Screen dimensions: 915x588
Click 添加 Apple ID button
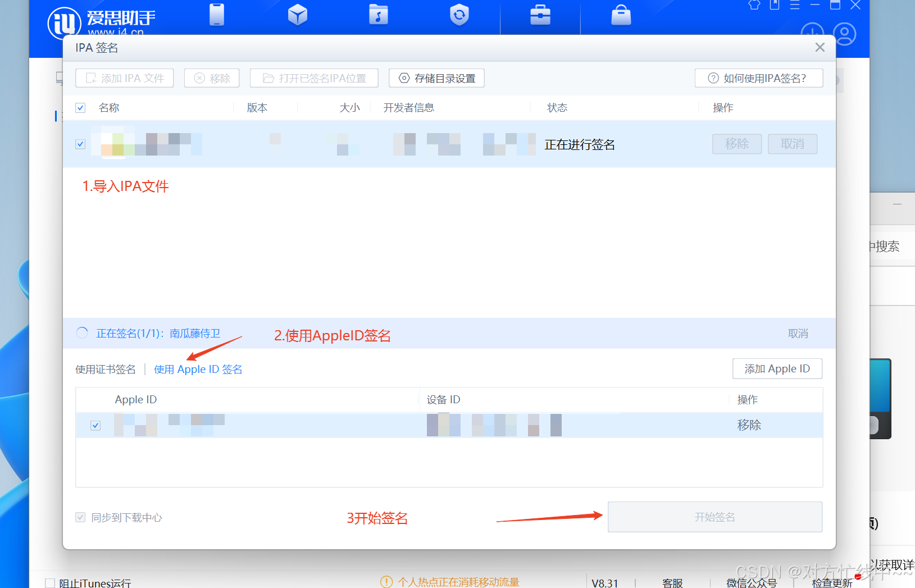click(x=777, y=368)
